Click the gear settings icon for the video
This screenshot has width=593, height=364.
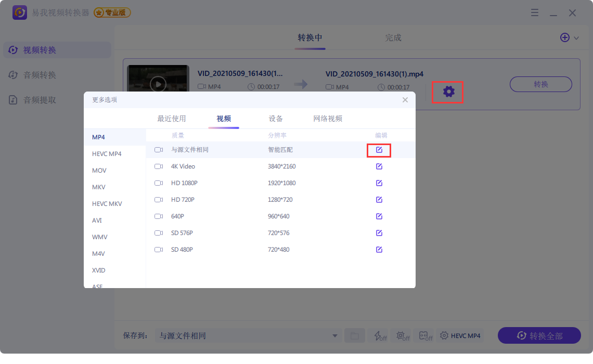point(448,92)
